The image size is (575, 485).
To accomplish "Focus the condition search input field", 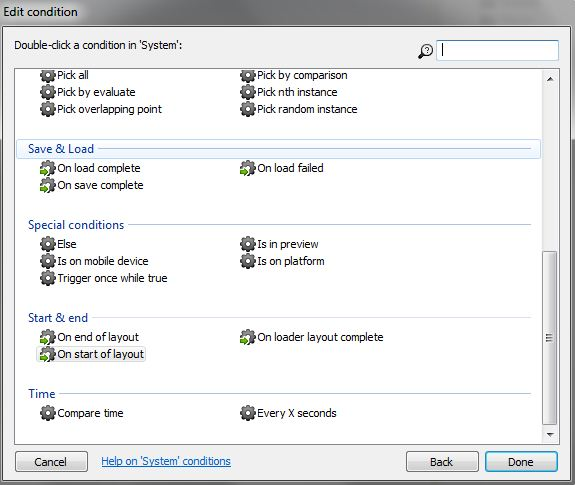I will coord(497,50).
